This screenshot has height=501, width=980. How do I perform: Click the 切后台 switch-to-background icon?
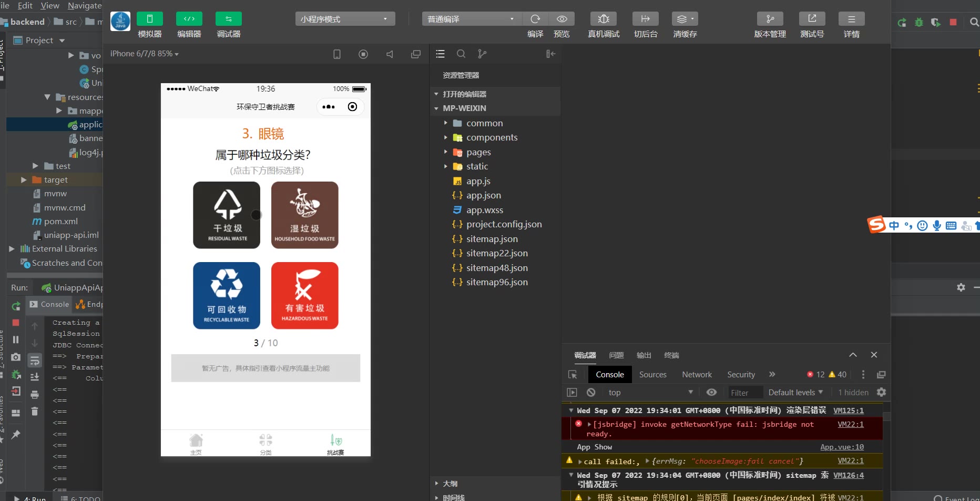646,19
